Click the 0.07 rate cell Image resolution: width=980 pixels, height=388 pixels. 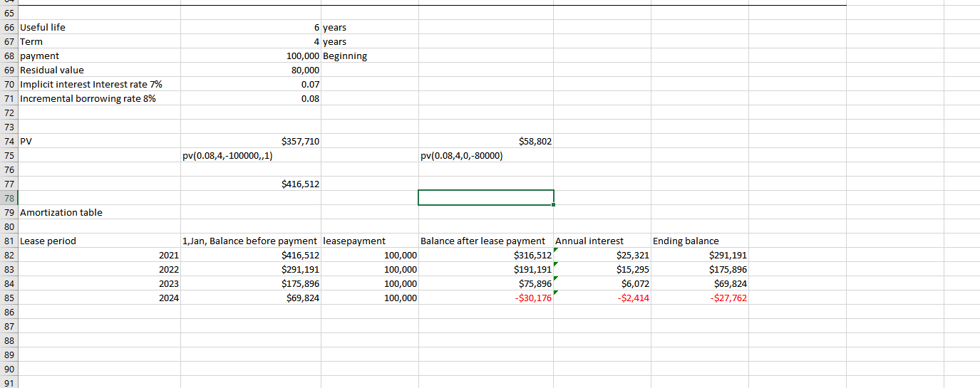(251, 84)
